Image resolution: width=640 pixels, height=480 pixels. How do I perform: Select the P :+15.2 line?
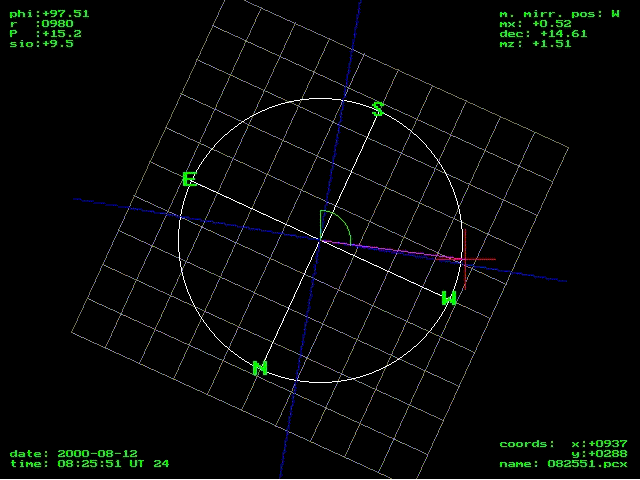tap(45, 34)
